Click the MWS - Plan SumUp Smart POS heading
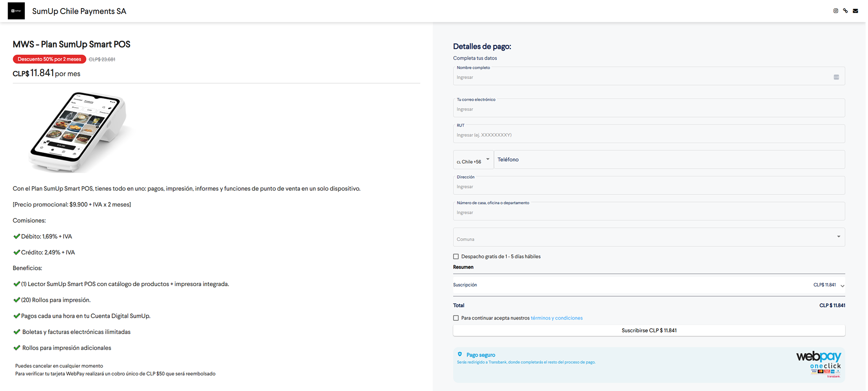Screen dimensions: 868x391 pos(71,44)
